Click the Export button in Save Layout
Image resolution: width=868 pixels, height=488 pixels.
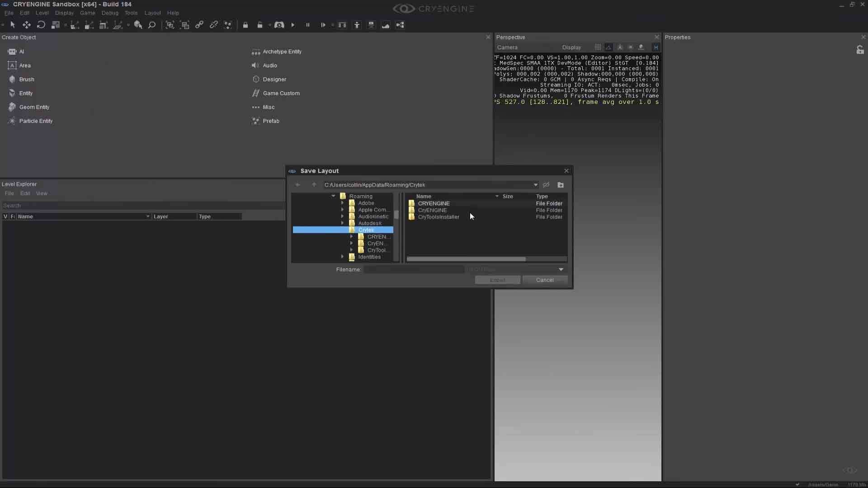(x=497, y=280)
